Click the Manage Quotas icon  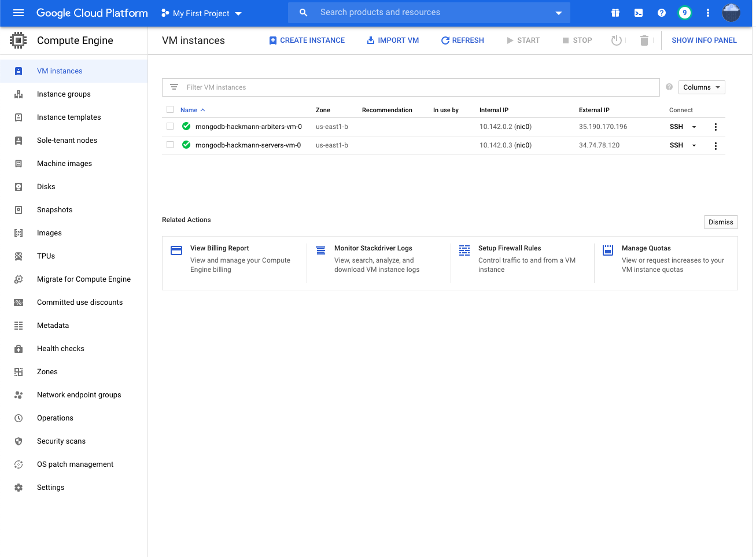click(608, 250)
